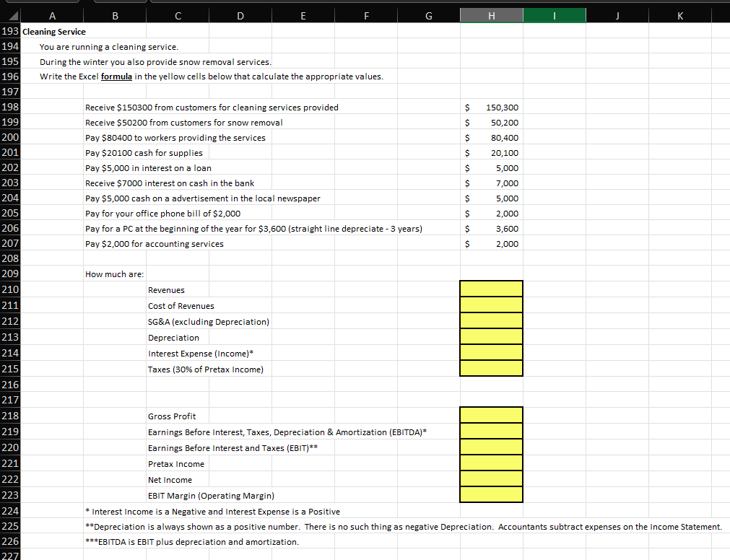This screenshot has width=730, height=560.
Task: Click the yellow Pretax Income cell
Action: point(491,463)
